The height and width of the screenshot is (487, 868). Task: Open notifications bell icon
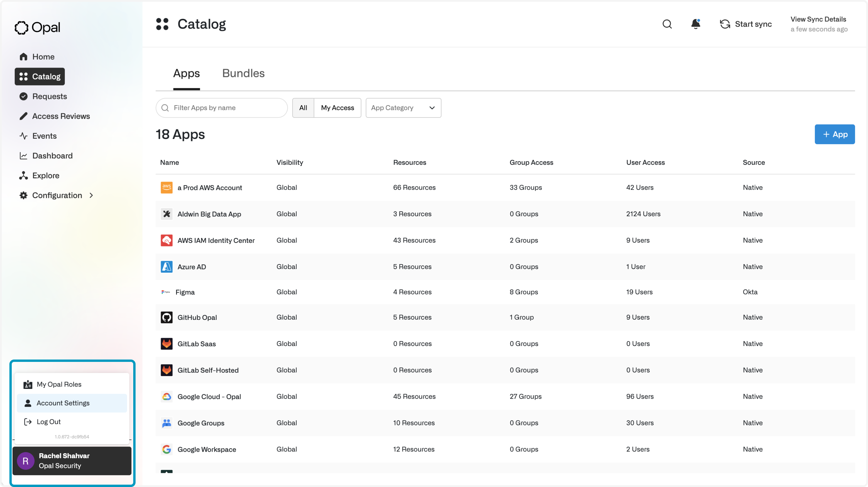(x=695, y=24)
